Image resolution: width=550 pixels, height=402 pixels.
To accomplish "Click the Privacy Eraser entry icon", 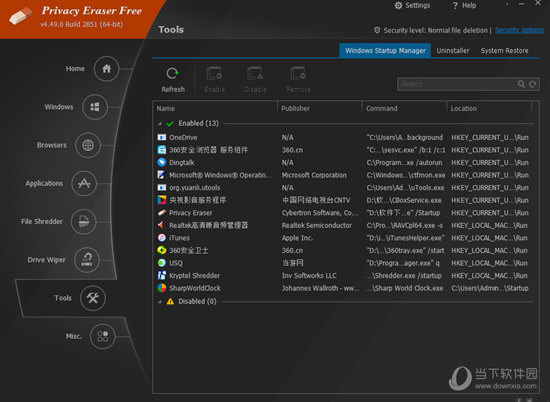I will [x=162, y=213].
